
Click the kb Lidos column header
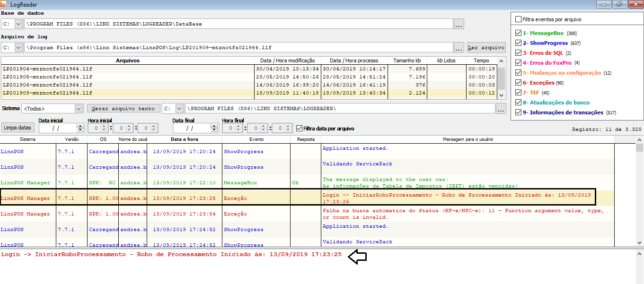pyautogui.click(x=446, y=60)
